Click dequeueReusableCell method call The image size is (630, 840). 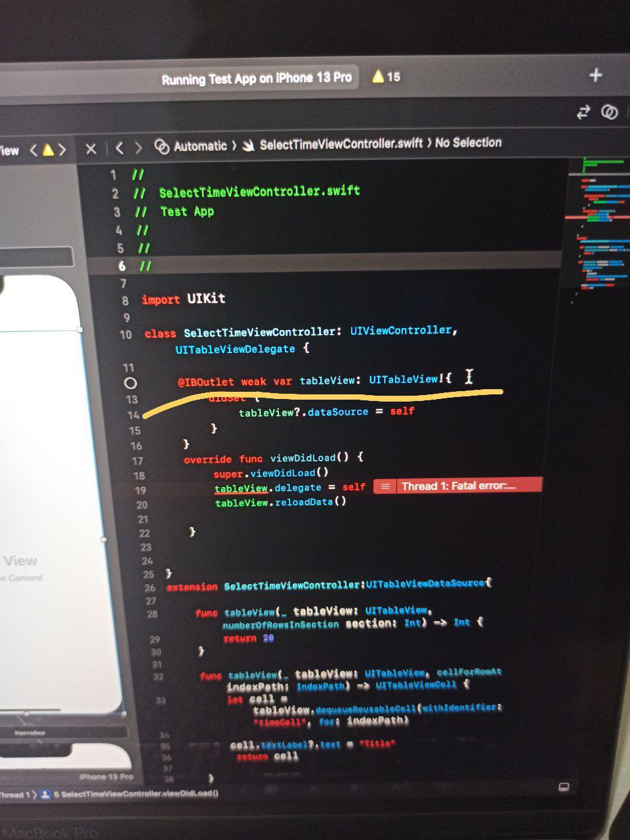[366, 710]
